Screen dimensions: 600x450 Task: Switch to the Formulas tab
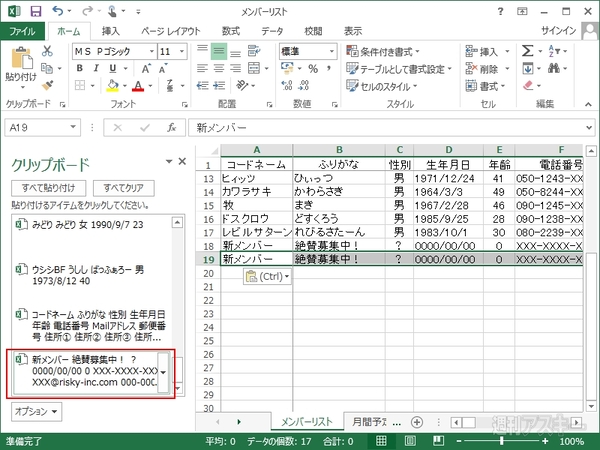tap(231, 31)
